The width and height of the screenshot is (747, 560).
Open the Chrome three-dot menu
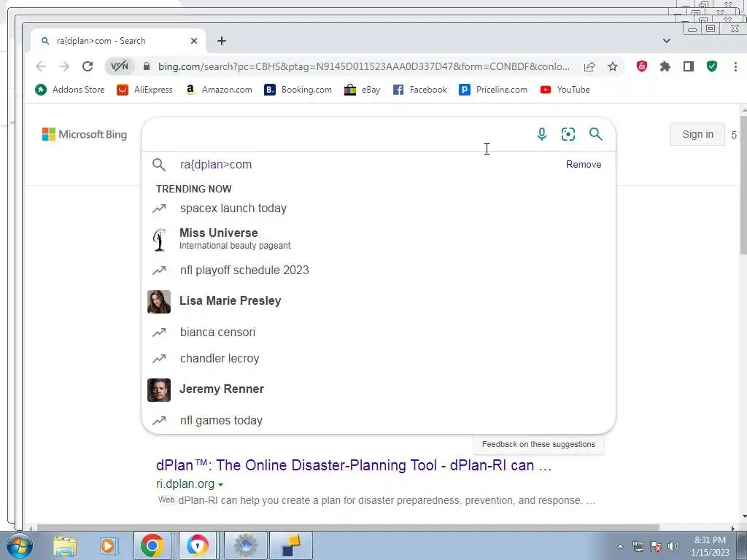[735, 66]
